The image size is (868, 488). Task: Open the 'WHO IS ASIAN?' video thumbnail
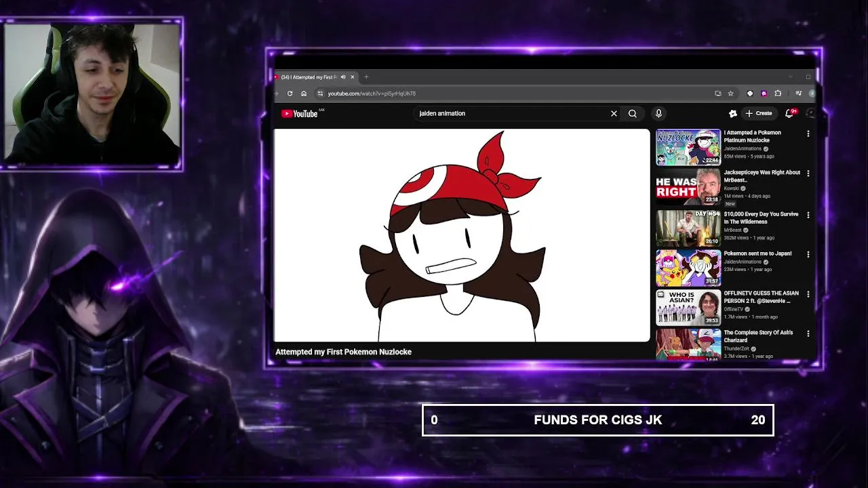pos(688,308)
